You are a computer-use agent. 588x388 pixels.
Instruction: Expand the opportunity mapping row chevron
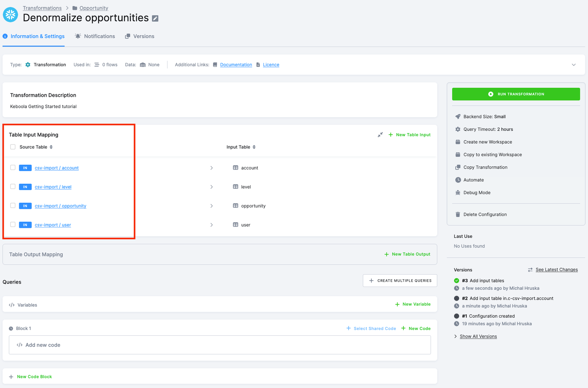coord(212,206)
